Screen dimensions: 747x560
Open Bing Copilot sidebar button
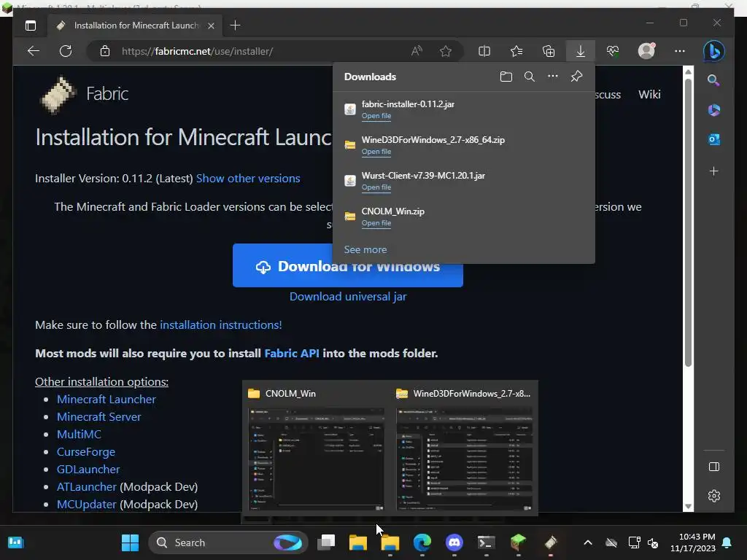click(x=713, y=51)
